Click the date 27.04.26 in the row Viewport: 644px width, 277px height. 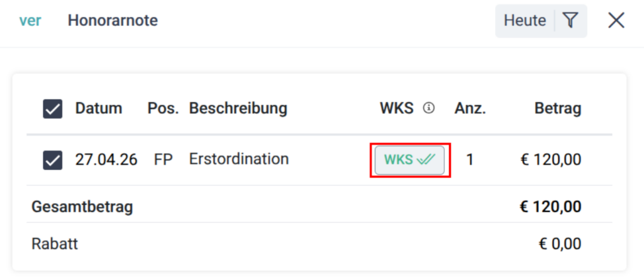tap(106, 160)
